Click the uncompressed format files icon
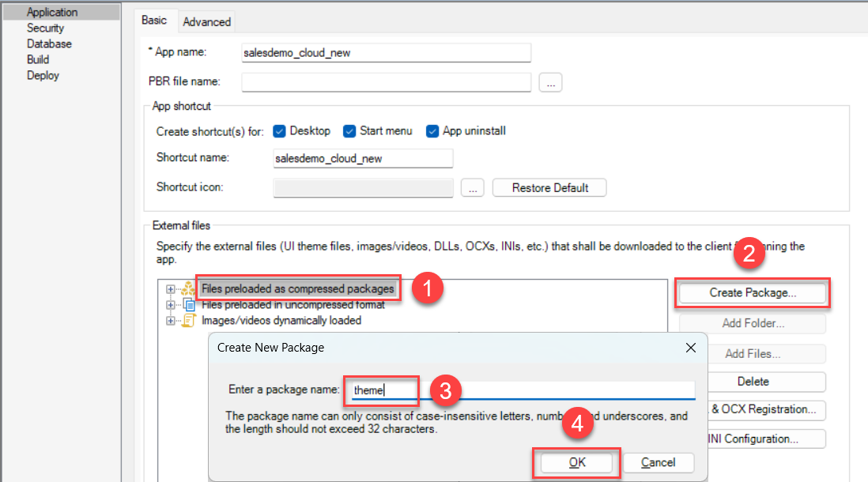Viewport: 868px width, 482px height. [x=189, y=305]
